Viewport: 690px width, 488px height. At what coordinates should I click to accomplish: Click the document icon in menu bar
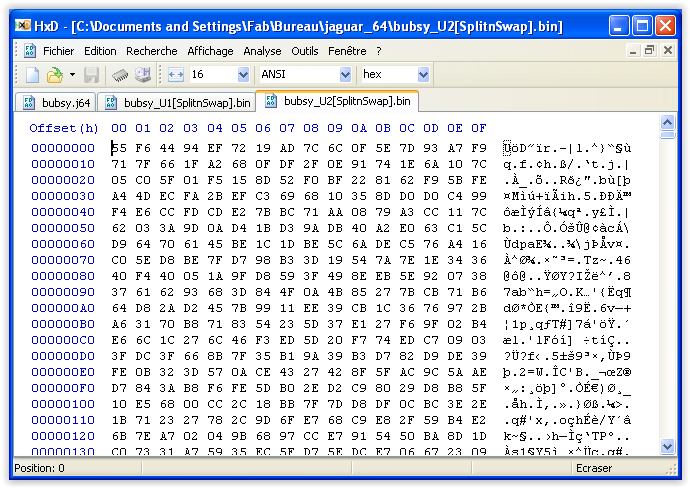(x=29, y=51)
